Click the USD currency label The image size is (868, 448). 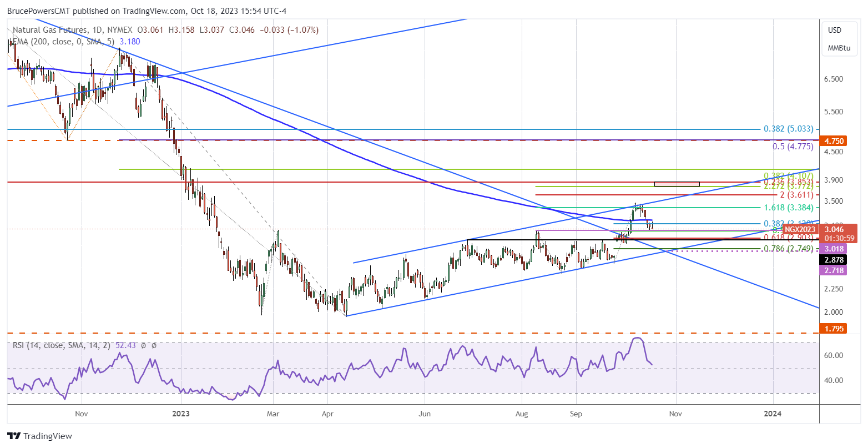pos(835,30)
